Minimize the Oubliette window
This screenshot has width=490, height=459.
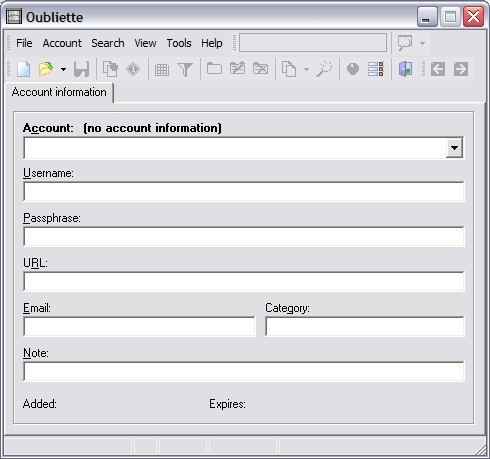[x=427, y=16]
